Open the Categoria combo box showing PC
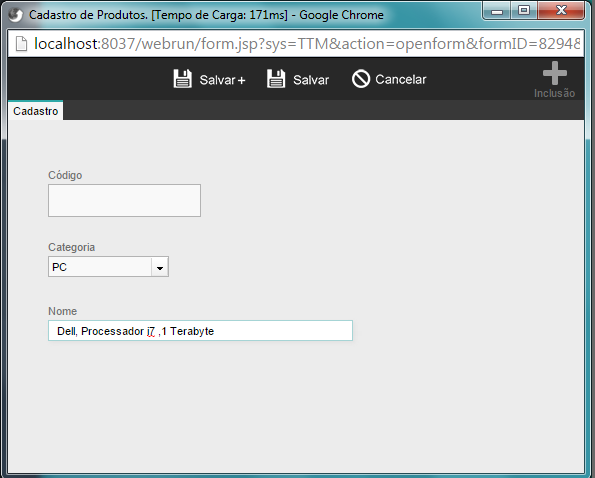This screenshot has width=595, height=478. (109, 267)
